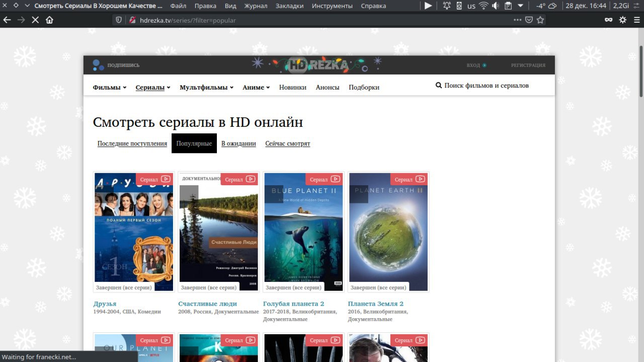Open the Firefox hamburger menu
Viewport: 644px width, 362px height.
click(637, 20)
